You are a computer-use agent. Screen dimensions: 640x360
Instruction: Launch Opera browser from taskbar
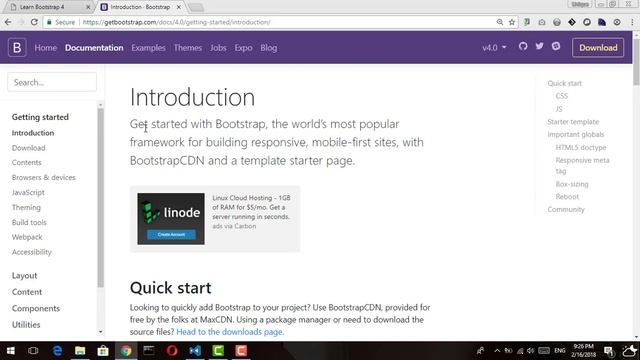tap(172, 351)
